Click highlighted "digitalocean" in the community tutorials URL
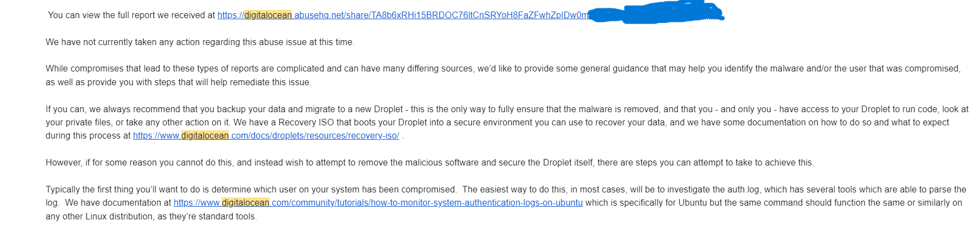The width and height of the screenshot is (980, 226). pyautogui.click(x=245, y=203)
